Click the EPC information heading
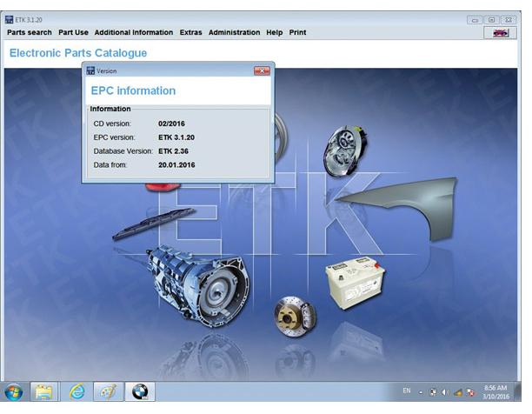Screen dimensions: 532x414 click(133, 90)
